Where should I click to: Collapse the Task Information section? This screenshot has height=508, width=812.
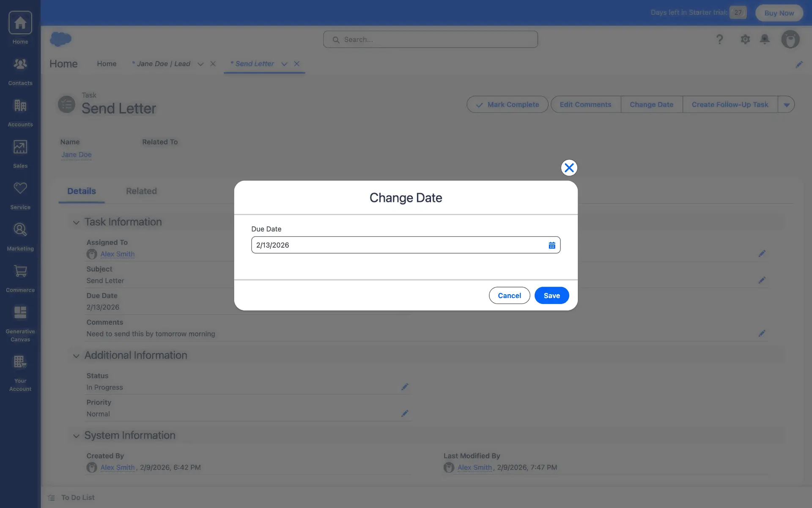pos(76,222)
